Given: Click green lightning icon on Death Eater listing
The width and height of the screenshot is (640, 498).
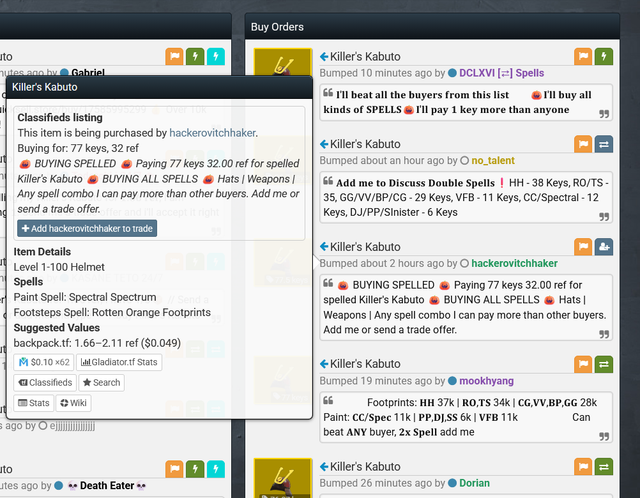Looking at the screenshot, I should click(195, 469).
